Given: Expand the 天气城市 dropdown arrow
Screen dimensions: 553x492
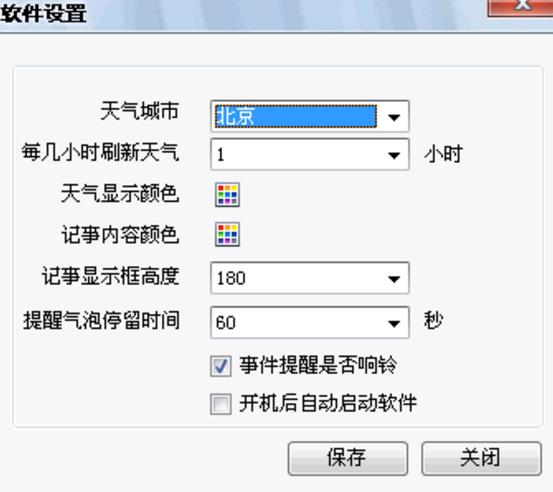Looking at the screenshot, I should (394, 117).
